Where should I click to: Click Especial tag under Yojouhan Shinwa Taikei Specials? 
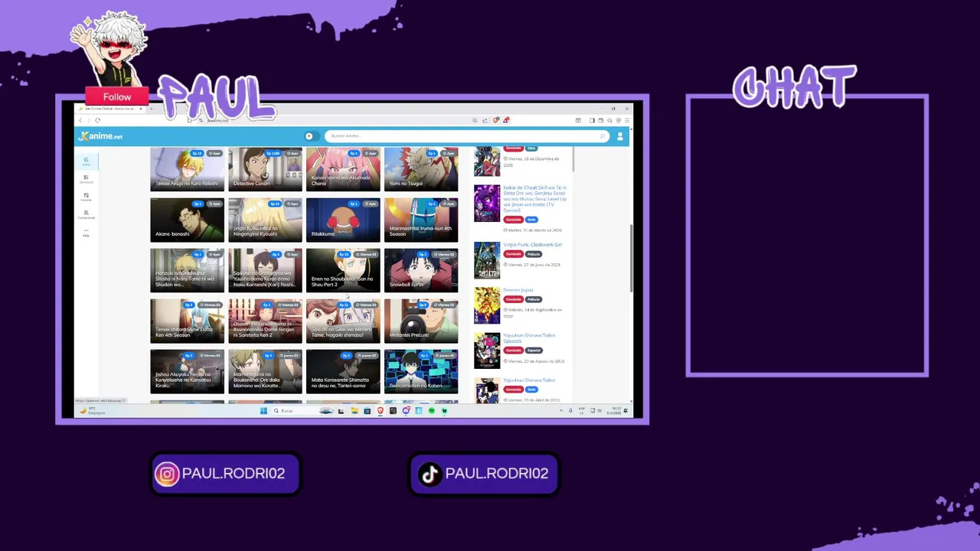point(533,350)
